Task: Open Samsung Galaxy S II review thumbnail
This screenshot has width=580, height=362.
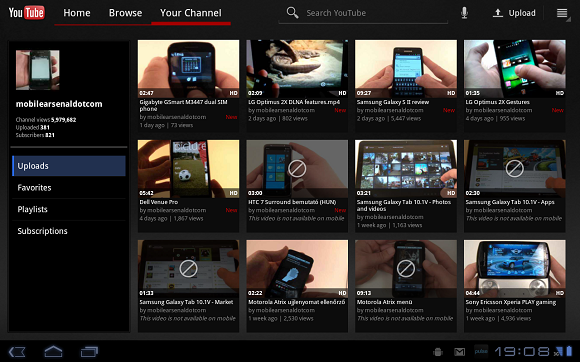Action: tap(406, 69)
